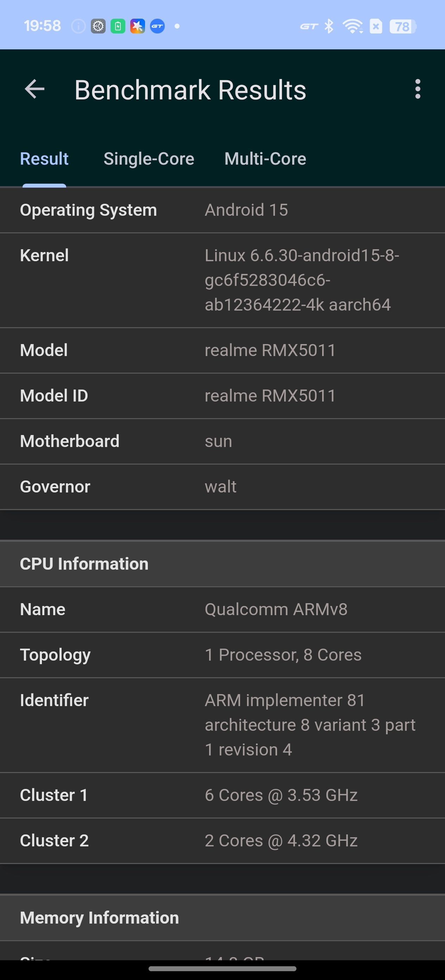445x980 pixels.
Task: Open the three-dot overflow menu
Action: coord(418,90)
